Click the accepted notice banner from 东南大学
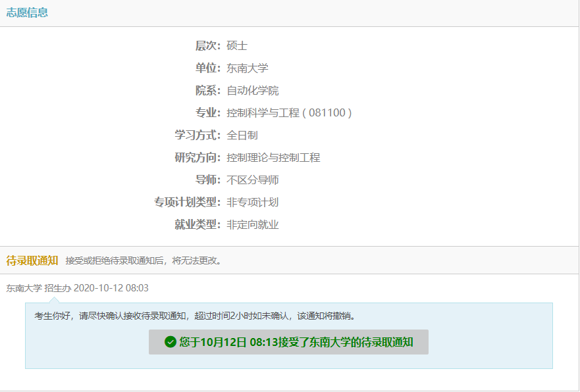 coord(288,342)
